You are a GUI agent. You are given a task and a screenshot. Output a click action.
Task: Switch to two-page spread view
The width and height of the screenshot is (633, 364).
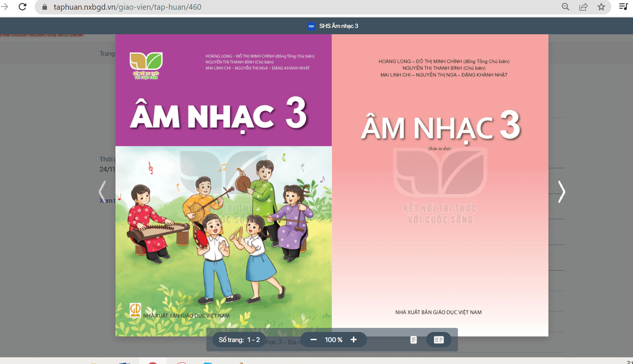tap(439, 340)
